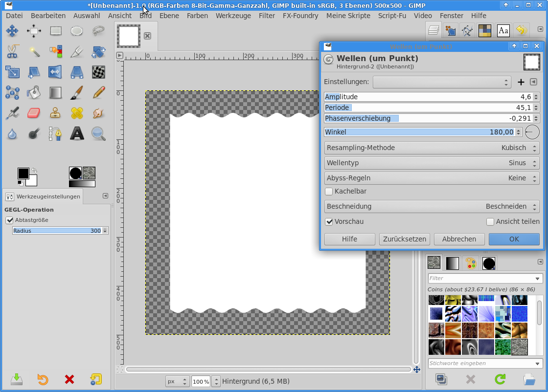548x392 pixels.
Task: Select the Scissors select tool
Action: coord(12,51)
